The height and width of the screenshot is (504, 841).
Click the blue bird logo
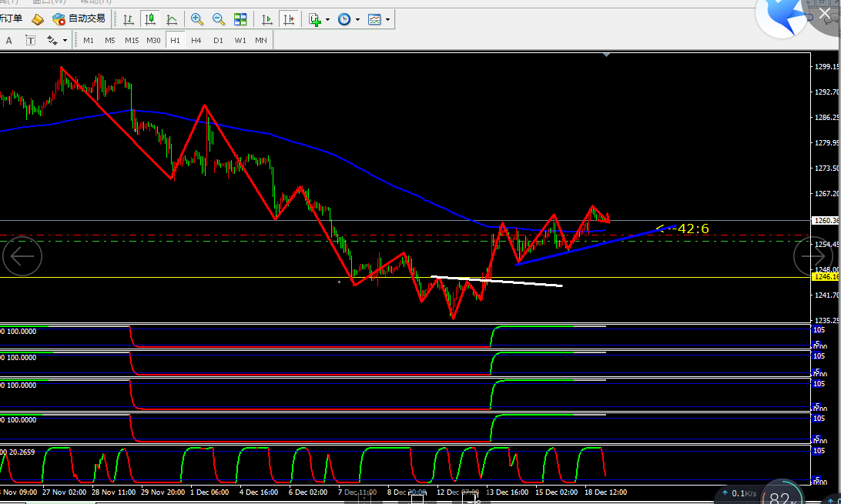coord(782,16)
